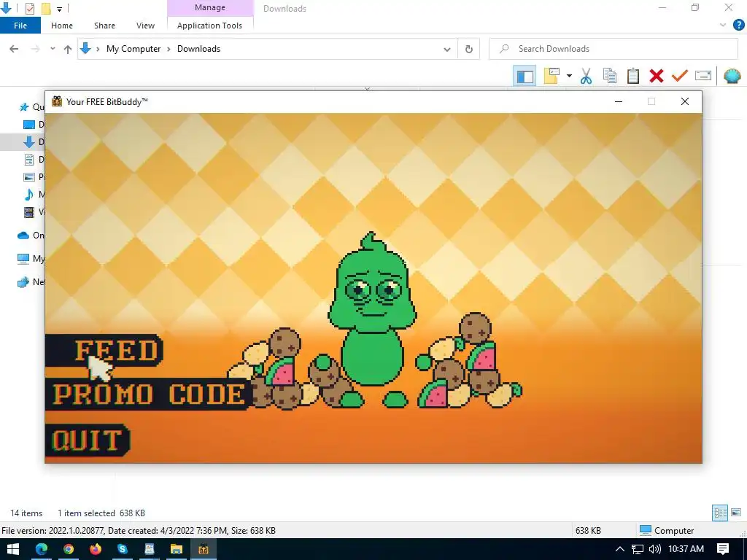Image resolution: width=747 pixels, height=560 pixels.
Task: Select Network in navigation pane
Action: (23, 282)
